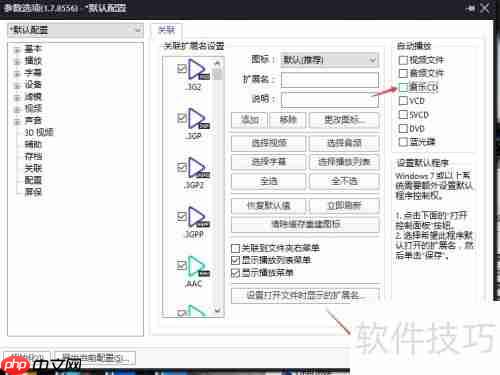
Task: Close the preferences window
Action: pyautogui.click(x=485, y=8)
